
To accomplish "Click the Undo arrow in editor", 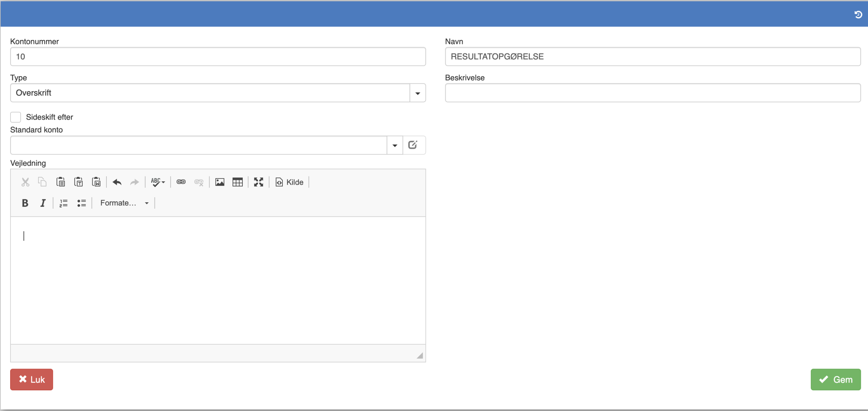I will click(117, 182).
